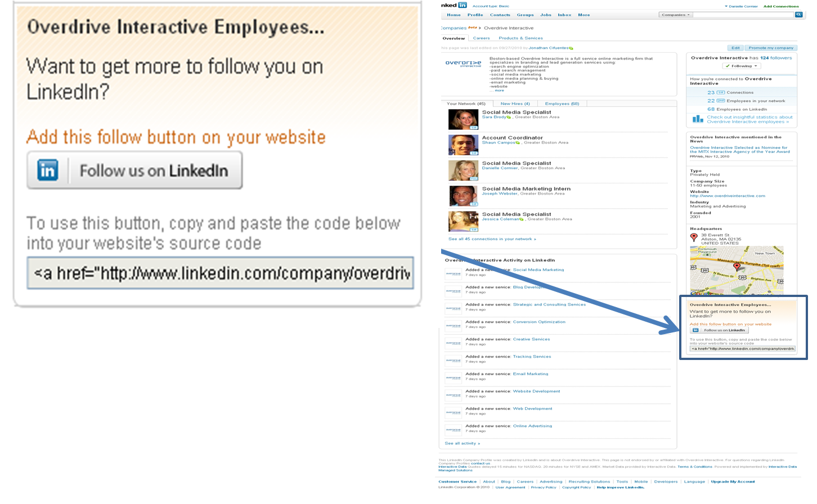Switch to Products & Services tab
Viewport: 817px width, 504px height.
click(x=520, y=38)
